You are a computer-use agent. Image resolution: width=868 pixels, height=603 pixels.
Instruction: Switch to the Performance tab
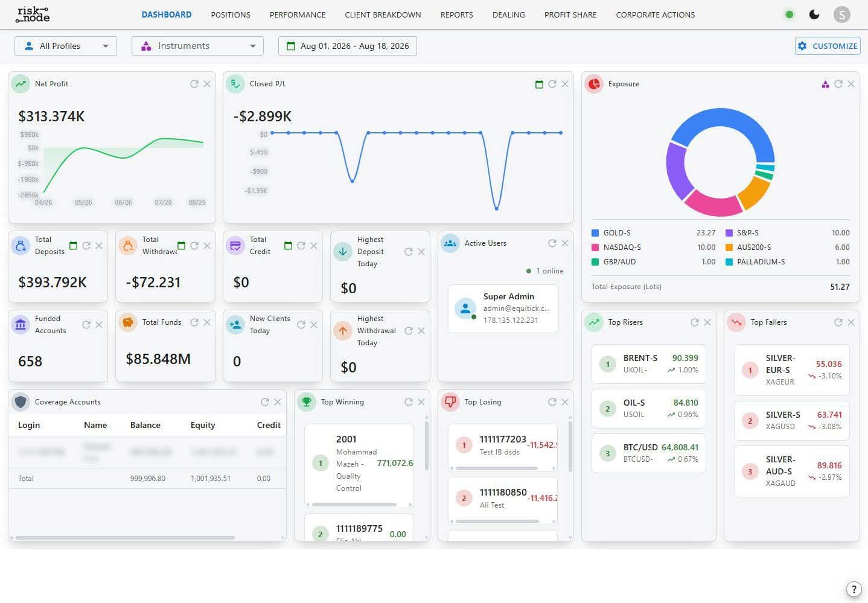[x=298, y=14]
